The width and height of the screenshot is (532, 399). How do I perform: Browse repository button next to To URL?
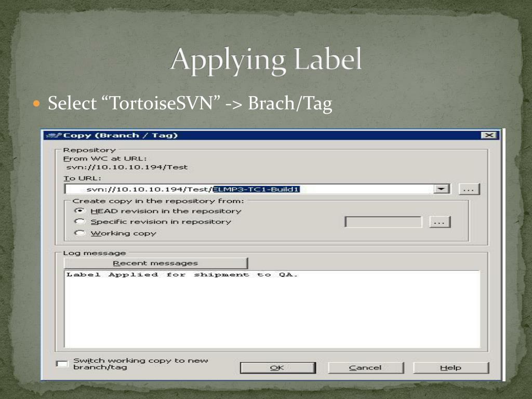[469, 189]
